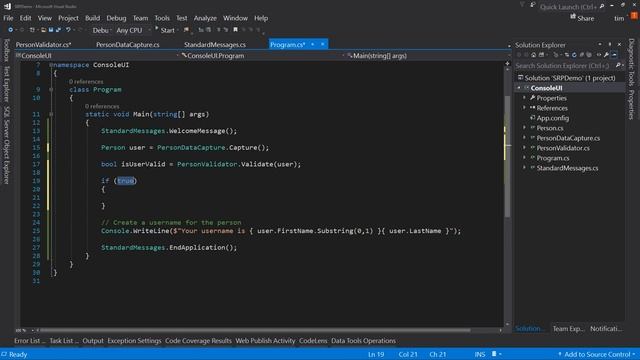Collapse the class Program code outline
640x360 pixels.
pos(51,89)
